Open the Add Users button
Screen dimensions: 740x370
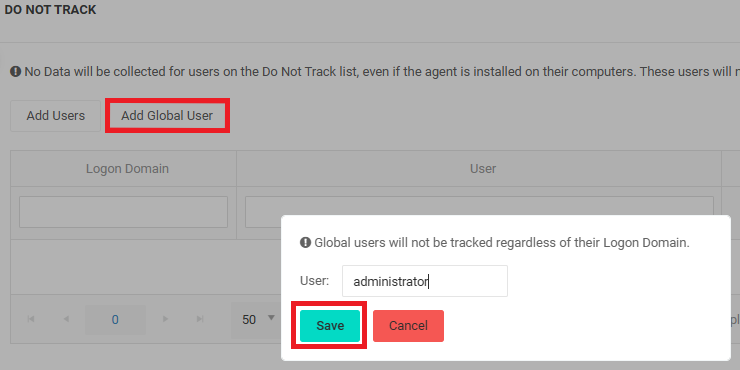(x=56, y=116)
